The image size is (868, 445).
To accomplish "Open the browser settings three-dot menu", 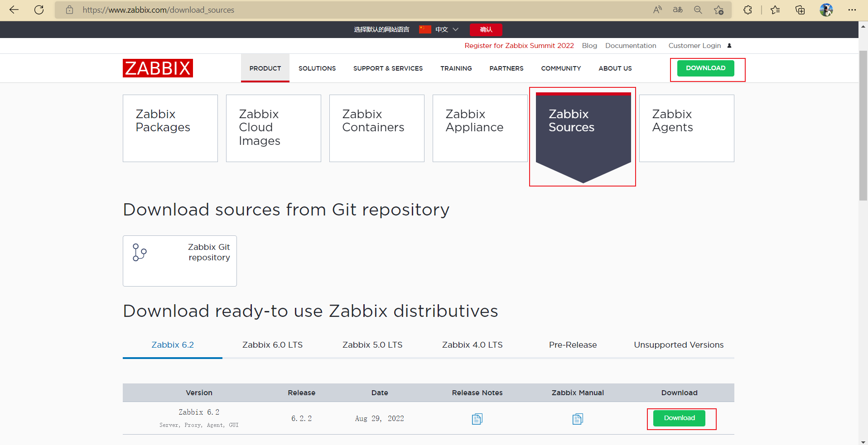I will pyautogui.click(x=853, y=10).
